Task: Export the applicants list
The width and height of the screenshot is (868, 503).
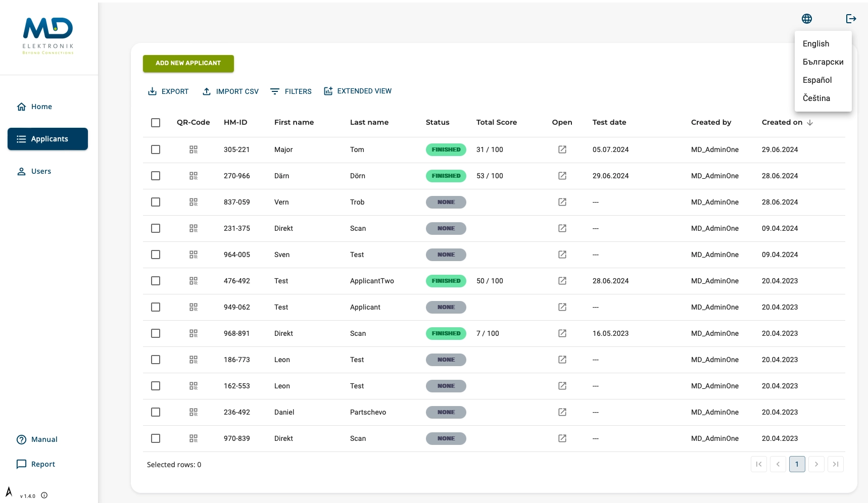Action: 168,91
